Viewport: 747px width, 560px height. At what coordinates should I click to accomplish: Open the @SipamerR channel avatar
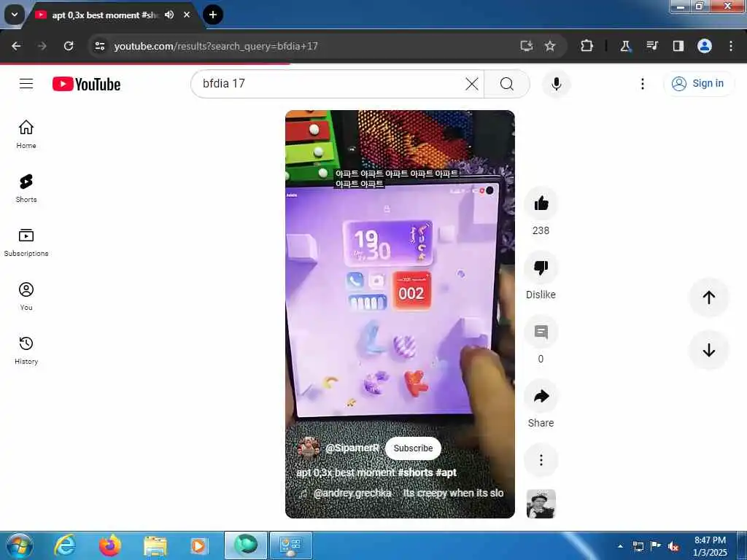[x=309, y=448]
